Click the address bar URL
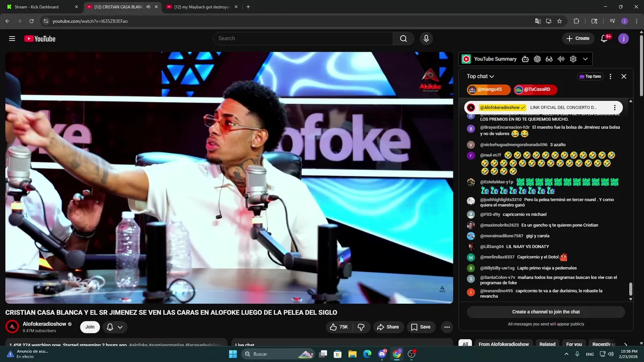The height and width of the screenshot is (362, 644). click(90, 21)
